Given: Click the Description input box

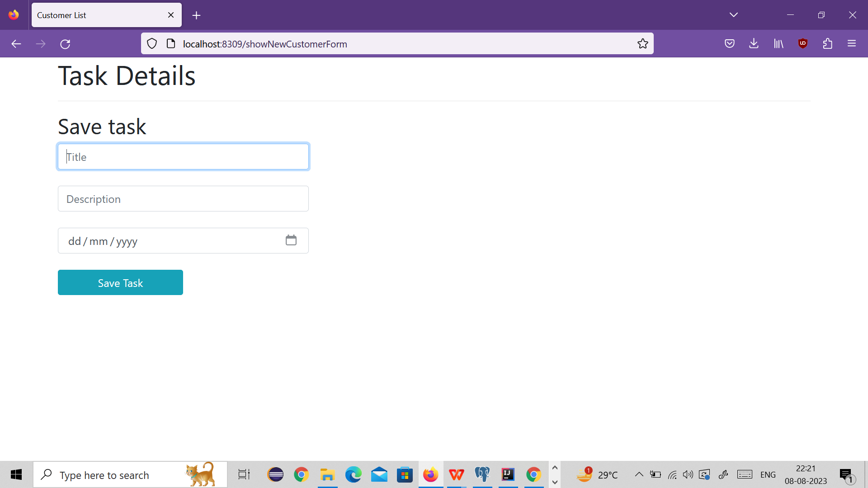Looking at the screenshot, I should [183, 198].
